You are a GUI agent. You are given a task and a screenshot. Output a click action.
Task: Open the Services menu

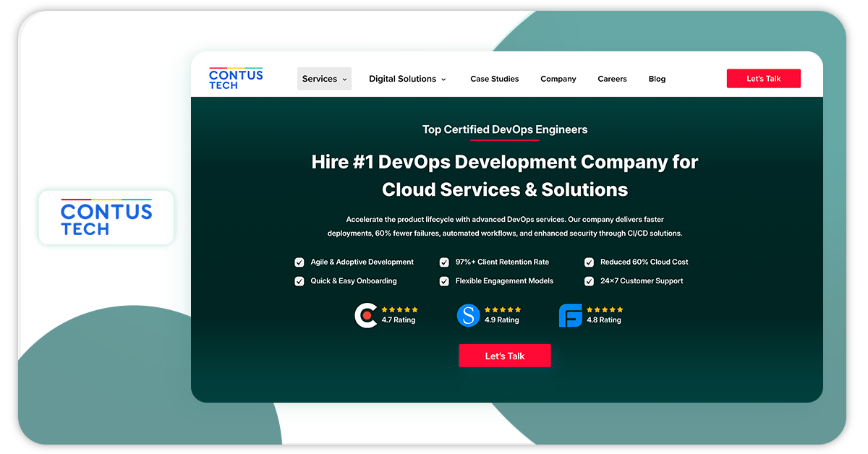324,79
